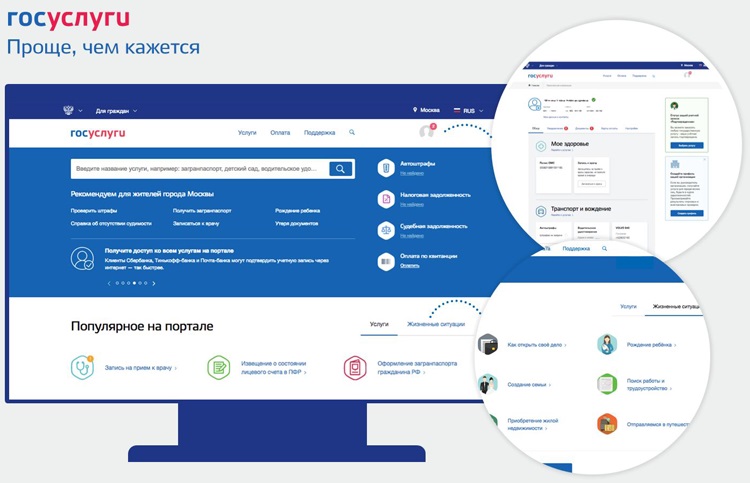Viewport: 750px width, 483px height.
Task: Click the Получить загранпаспорт link
Action: click(x=202, y=211)
